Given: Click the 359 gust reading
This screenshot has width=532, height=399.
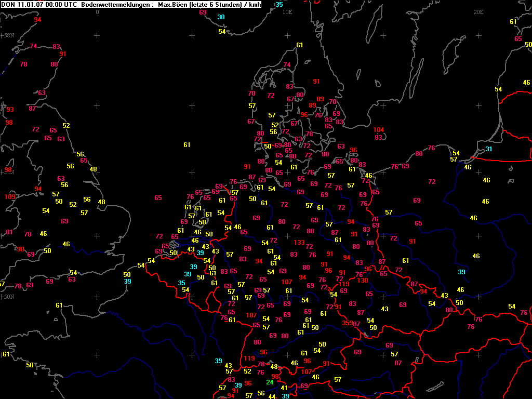Looking at the screenshot, I should [348, 323].
